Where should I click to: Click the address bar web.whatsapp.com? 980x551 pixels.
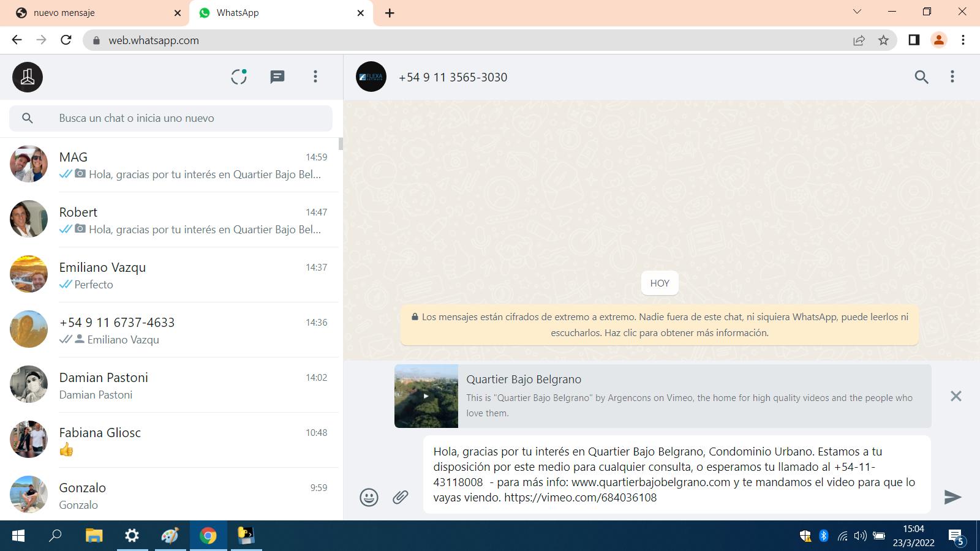[490, 40]
